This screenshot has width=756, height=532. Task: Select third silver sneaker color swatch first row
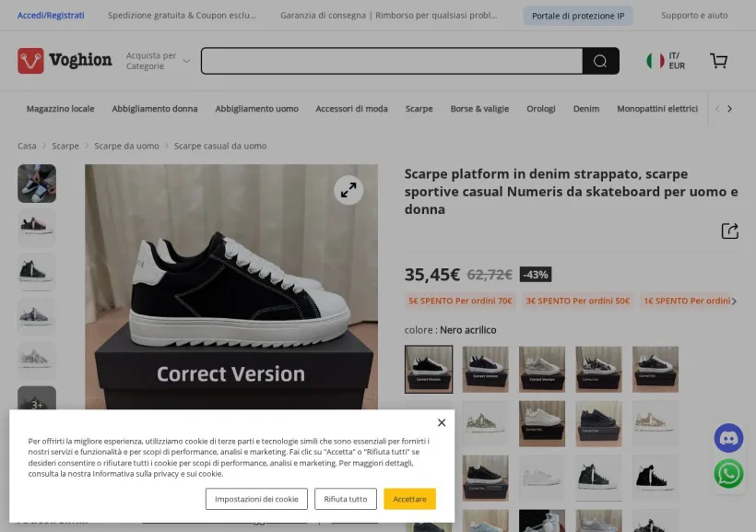point(542,369)
